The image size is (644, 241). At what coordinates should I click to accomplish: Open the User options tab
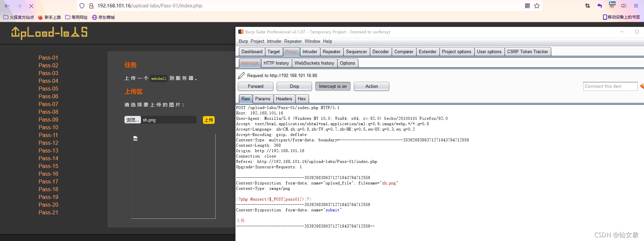[489, 51]
